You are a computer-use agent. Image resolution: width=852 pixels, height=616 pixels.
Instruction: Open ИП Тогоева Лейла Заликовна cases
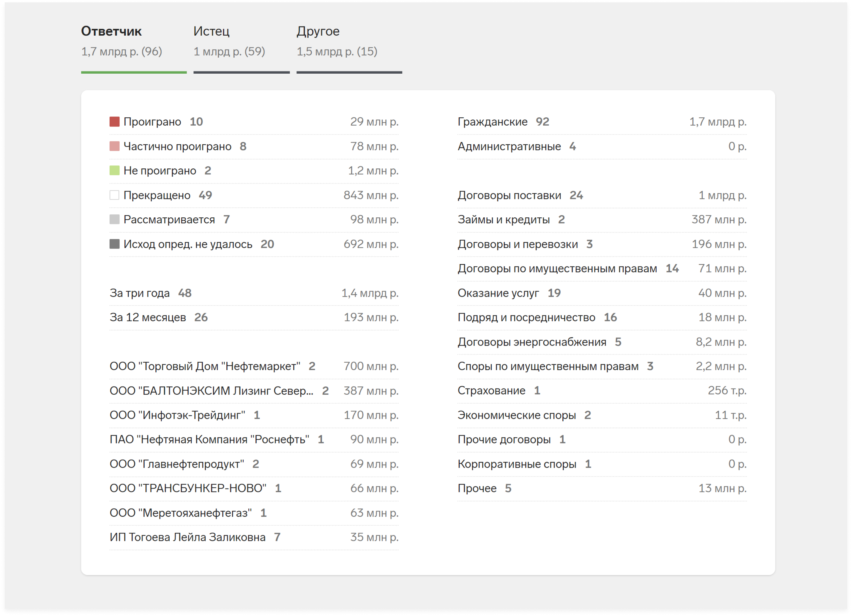coord(187,537)
